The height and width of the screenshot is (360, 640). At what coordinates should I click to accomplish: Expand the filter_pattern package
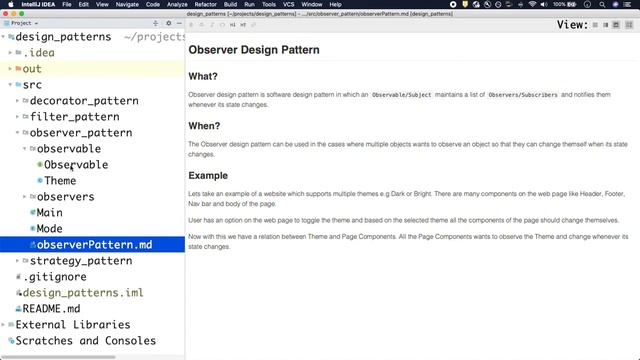pyautogui.click(x=17, y=117)
